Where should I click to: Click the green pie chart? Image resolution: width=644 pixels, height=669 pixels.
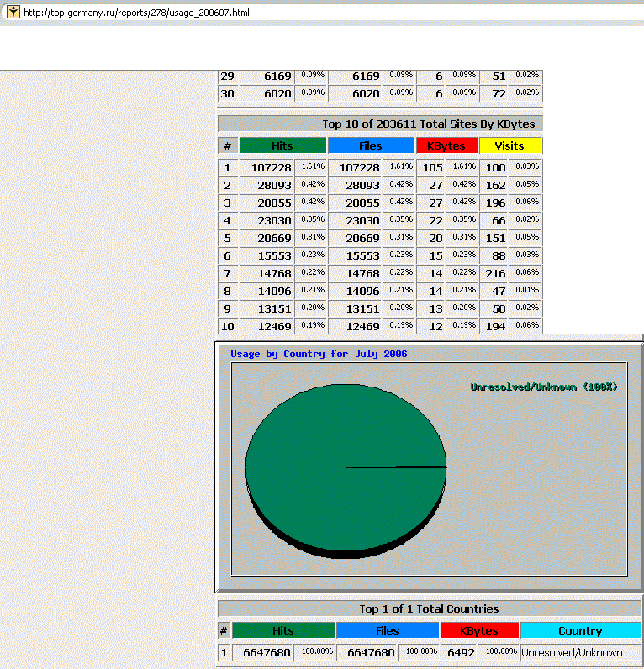point(346,469)
